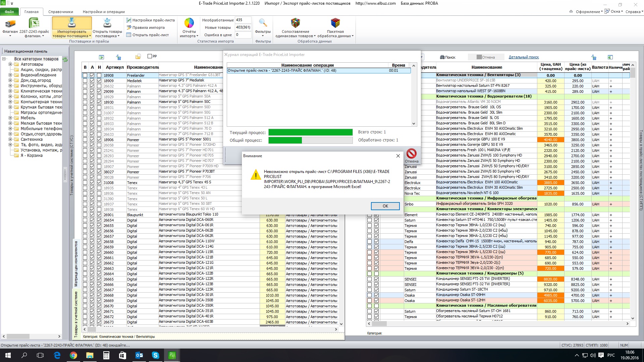Select Сантехника in the category tree

pos(32,139)
